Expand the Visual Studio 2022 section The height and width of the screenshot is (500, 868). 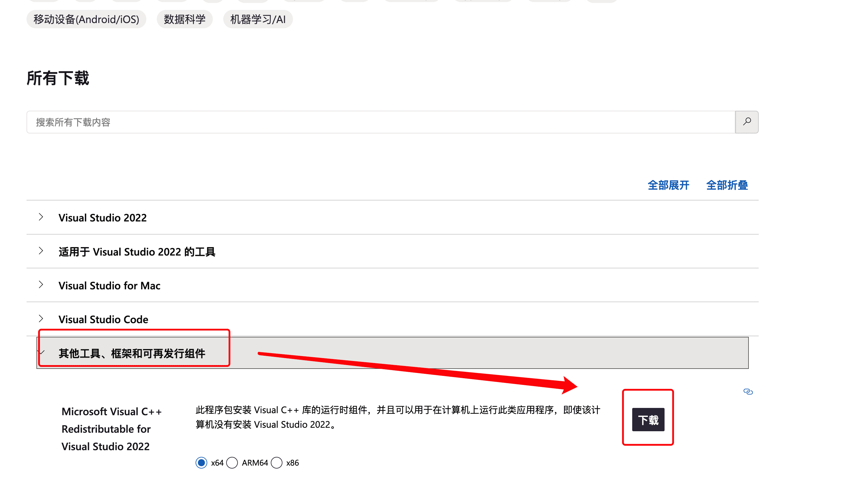(392, 217)
